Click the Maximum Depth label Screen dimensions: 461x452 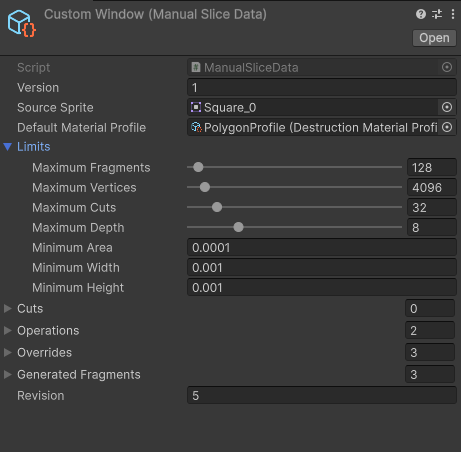click(78, 228)
